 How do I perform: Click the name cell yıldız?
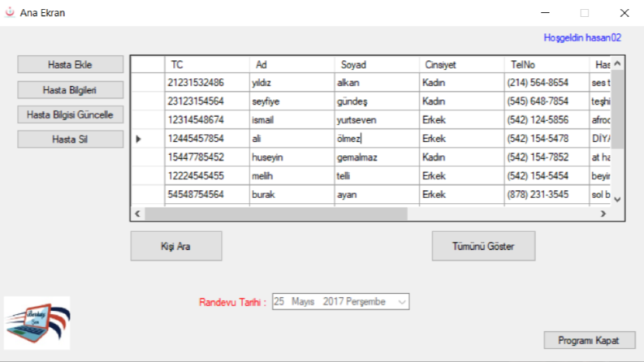point(292,83)
